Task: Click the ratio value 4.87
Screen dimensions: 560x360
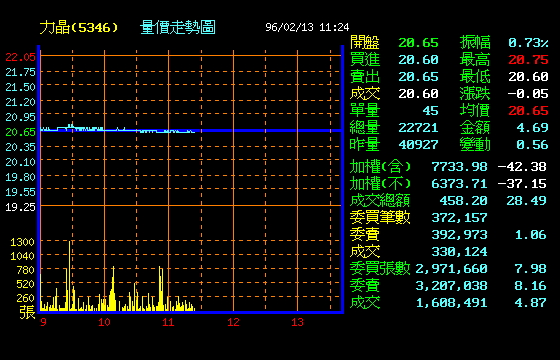Action: (530, 303)
